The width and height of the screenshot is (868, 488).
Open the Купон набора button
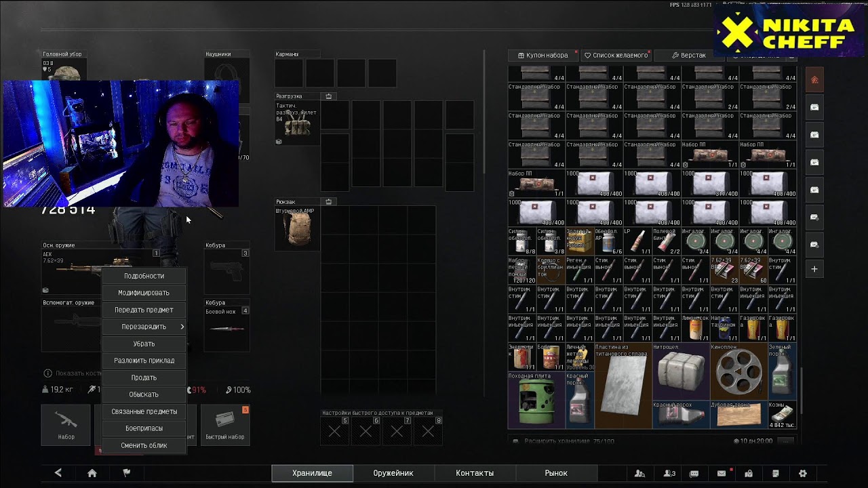click(542, 55)
